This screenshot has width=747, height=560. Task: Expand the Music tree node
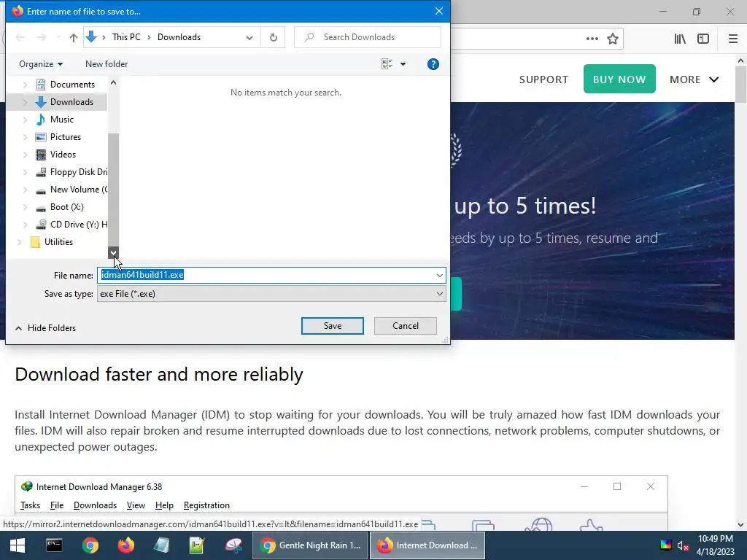(x=26, y=120)
